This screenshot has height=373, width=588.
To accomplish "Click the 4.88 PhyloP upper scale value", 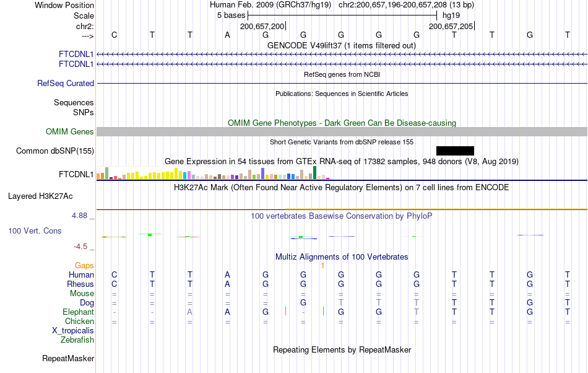I will point(79,216).
